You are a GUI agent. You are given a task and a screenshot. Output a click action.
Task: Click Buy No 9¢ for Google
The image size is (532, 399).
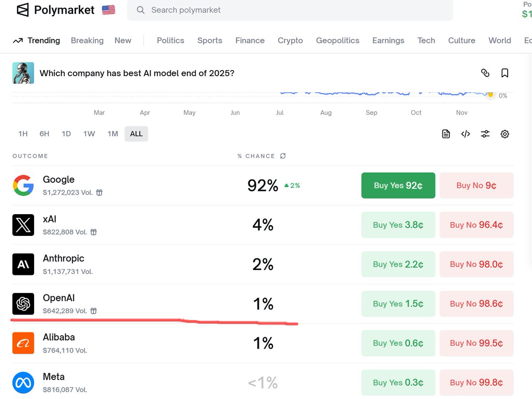coord(477,185)
